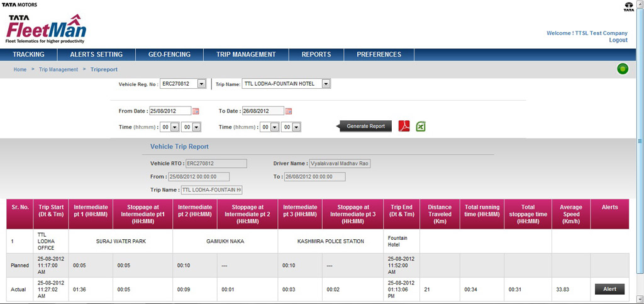Image resolution: width=644 pixels, height=304 pixels.
Task: Open the TRACKING menu
Action: tap(28, 54)
